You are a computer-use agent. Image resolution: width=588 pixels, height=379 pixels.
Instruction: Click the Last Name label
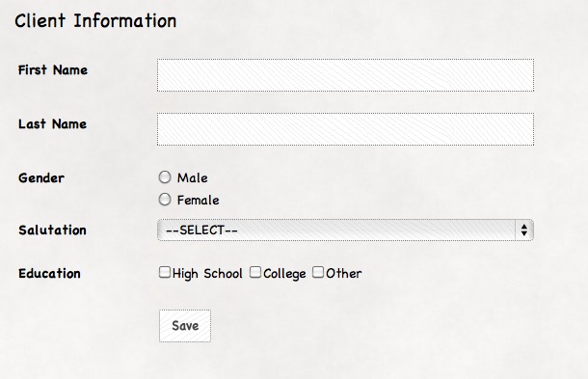coord(52,123)
